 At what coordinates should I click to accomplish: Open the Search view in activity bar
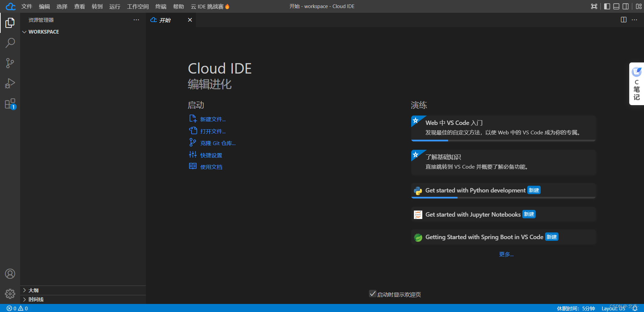10,43
